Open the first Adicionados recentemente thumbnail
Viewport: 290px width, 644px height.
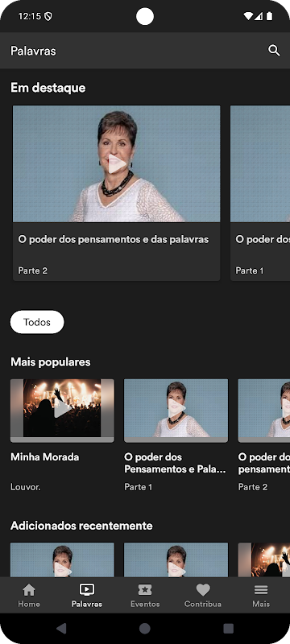62,559
